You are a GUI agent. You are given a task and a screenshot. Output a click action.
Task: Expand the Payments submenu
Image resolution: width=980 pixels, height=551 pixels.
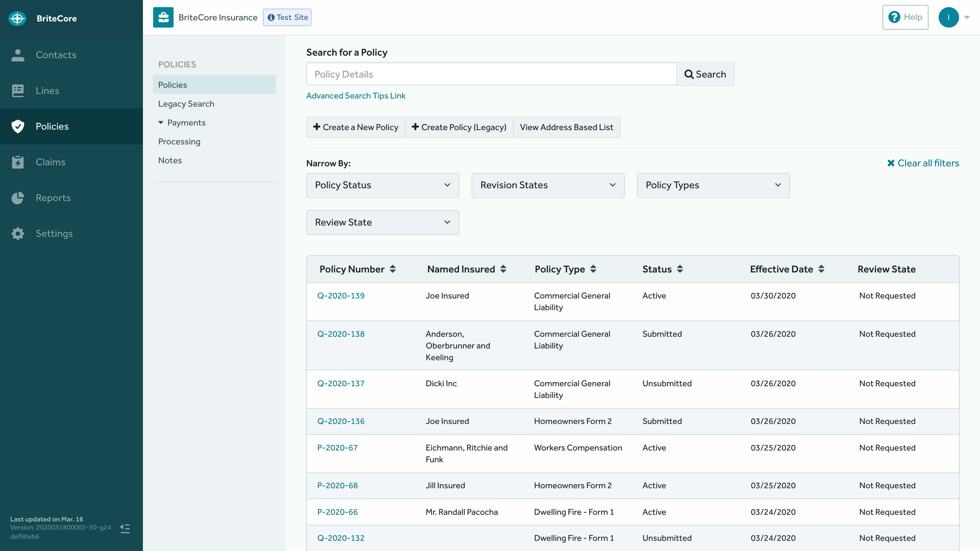coord(182,122)
